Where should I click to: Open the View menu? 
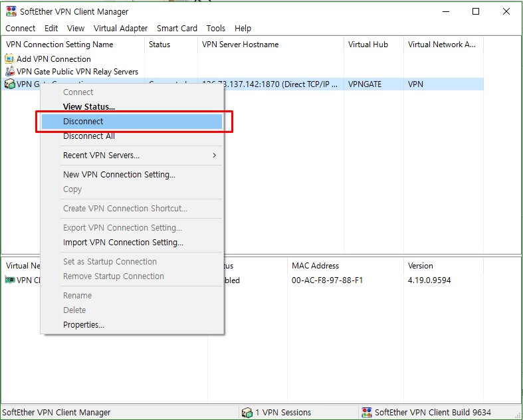pos(76,29)
